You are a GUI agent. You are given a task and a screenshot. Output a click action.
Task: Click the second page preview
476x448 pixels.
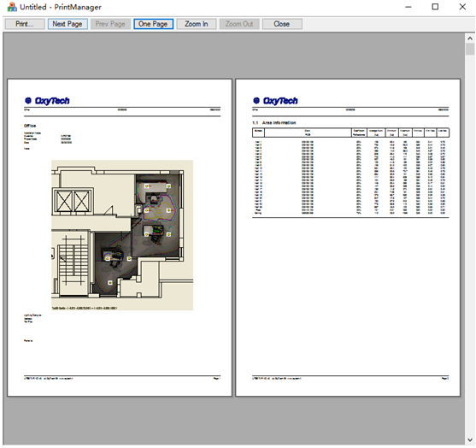click(348, 238)
